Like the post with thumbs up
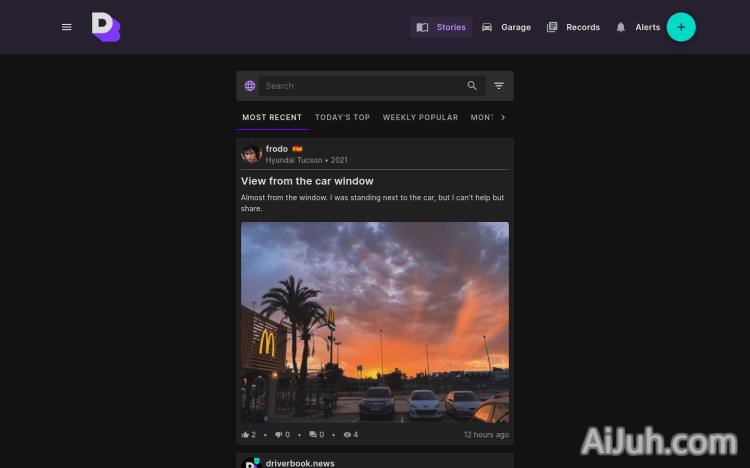The width and height of the screenshot is (750, 468). (246, 435)
